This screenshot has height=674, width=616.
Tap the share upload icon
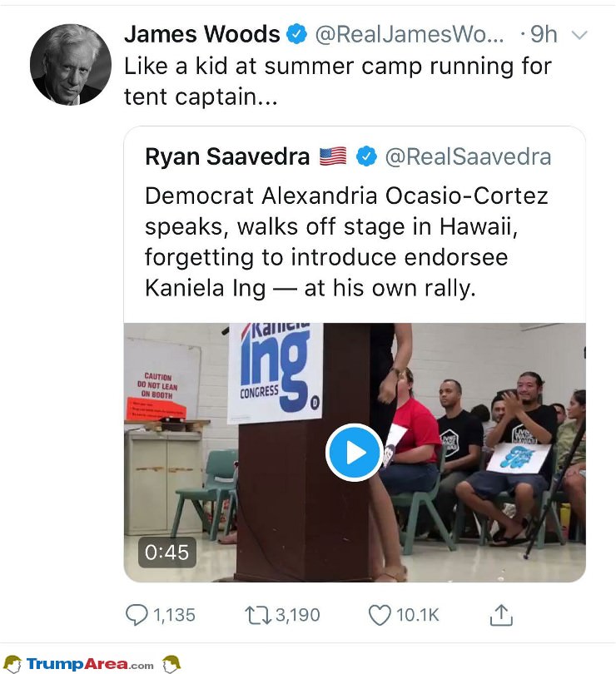tap(501, 615)
